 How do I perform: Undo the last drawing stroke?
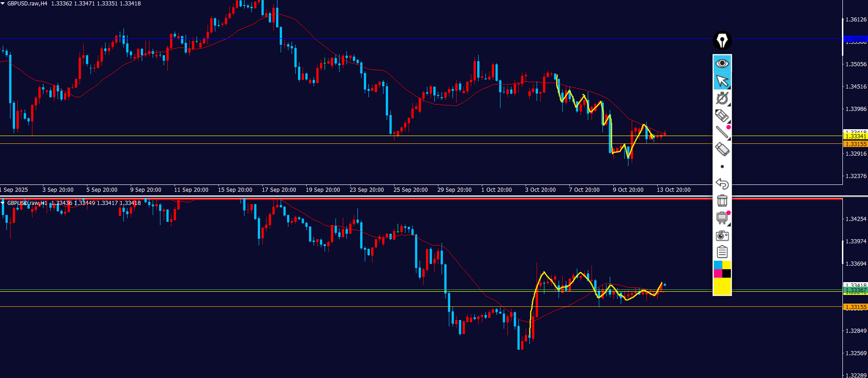coord(722,184)
